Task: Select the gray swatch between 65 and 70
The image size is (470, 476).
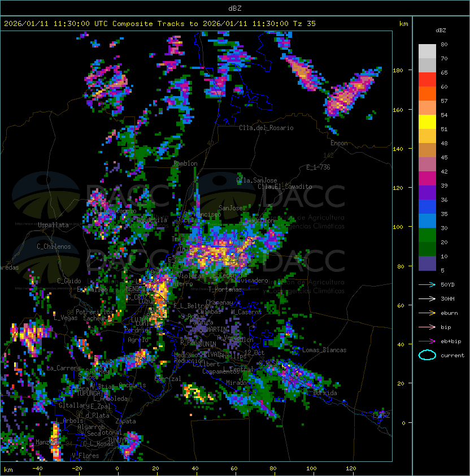Action: [x=427, y=65]
